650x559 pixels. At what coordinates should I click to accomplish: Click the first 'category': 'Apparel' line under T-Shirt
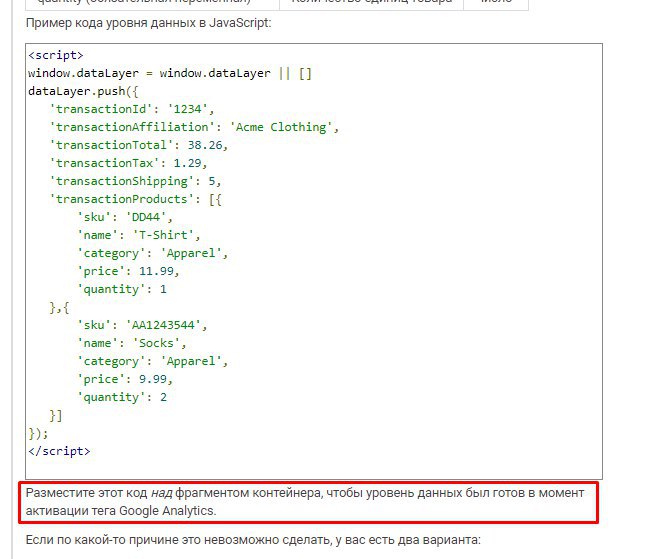pos(153,253)
